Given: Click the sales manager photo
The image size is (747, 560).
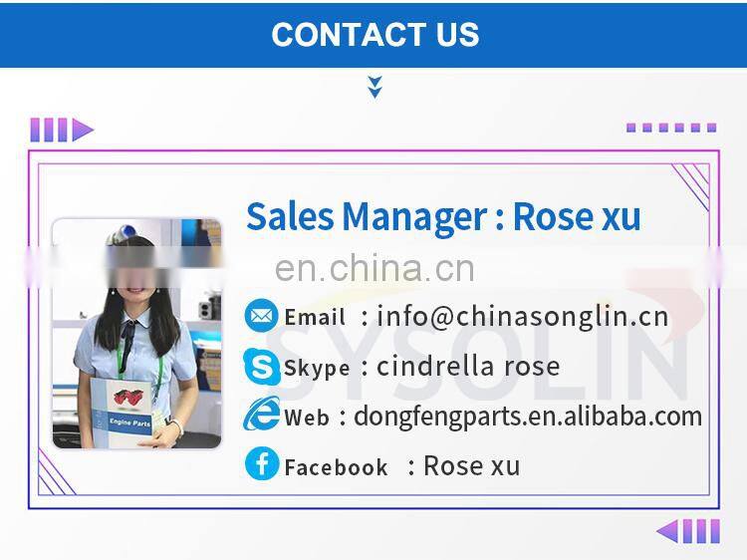Looking at the screenshot, I should pos(136,333).
